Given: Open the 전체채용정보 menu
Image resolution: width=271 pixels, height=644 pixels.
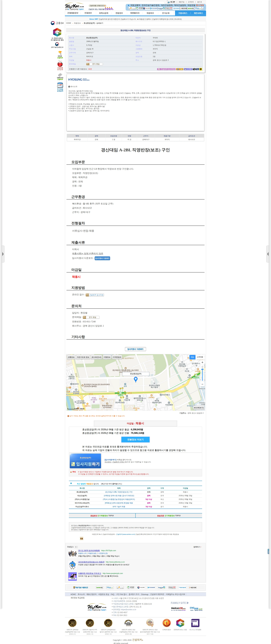Looking at the screenshot, I should 73,13.
